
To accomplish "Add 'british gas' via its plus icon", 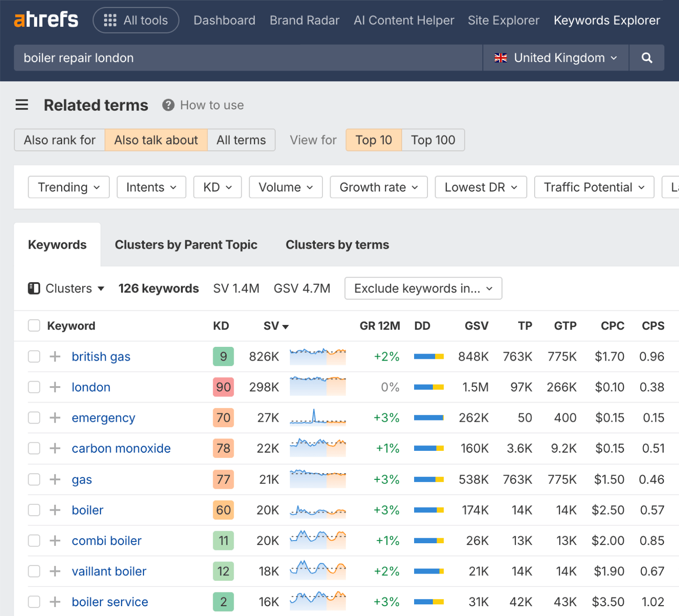I will tap(54, 356).
